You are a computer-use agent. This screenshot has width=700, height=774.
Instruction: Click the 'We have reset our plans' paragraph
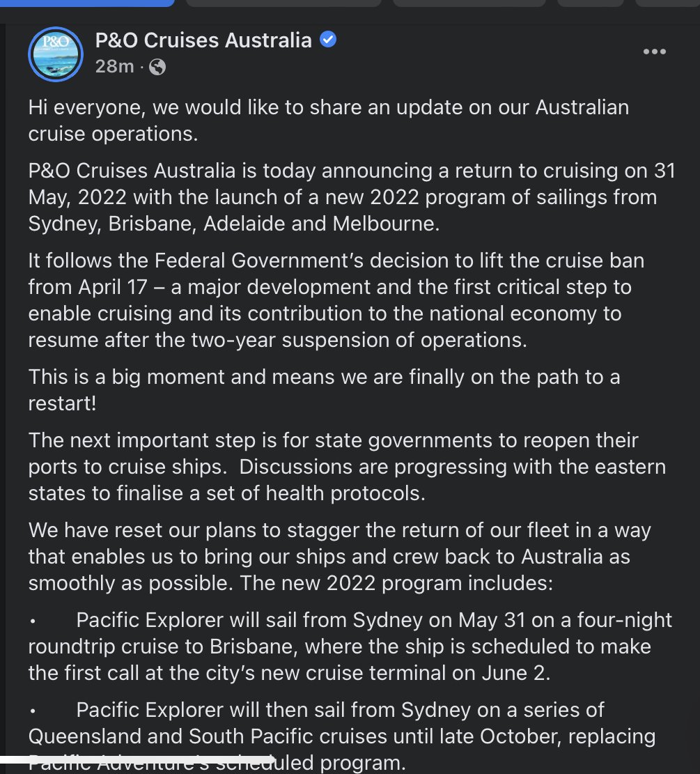(x=340, y=557)
